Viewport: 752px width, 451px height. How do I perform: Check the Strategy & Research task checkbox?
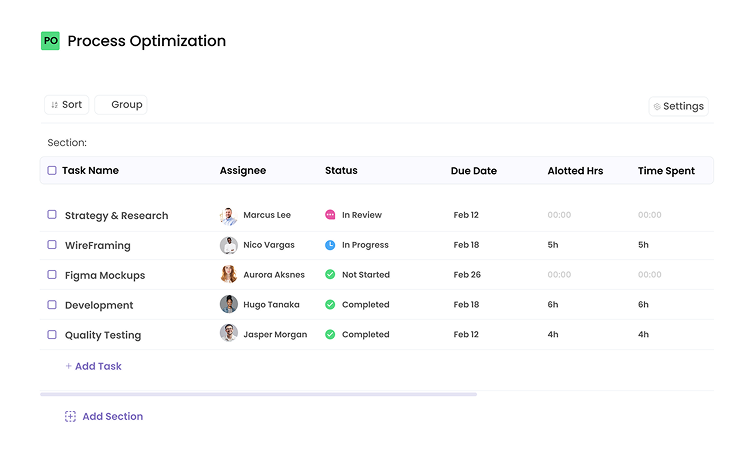click(x=52, y=215)
